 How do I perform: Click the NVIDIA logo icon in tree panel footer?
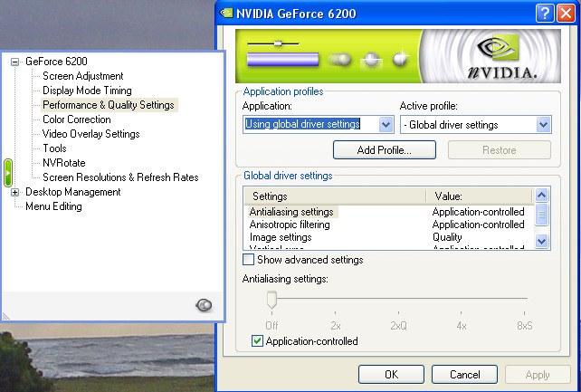point(204,305)
